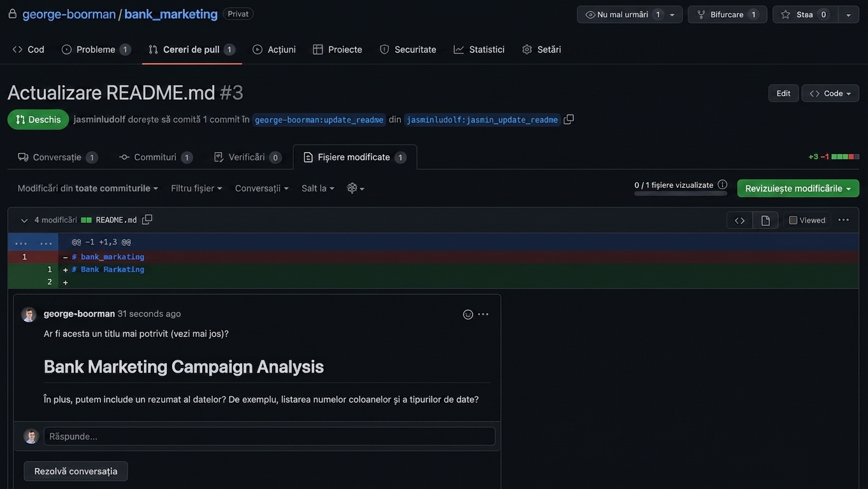Screen dimensions: 868x489
Task: Click the Privat visibility label
Action: point(238,14)
